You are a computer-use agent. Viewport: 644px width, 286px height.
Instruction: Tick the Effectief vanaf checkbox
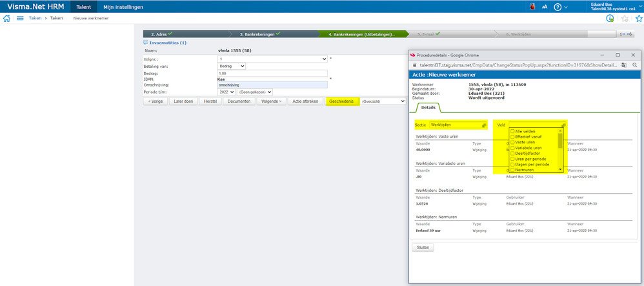pos(512,136)
